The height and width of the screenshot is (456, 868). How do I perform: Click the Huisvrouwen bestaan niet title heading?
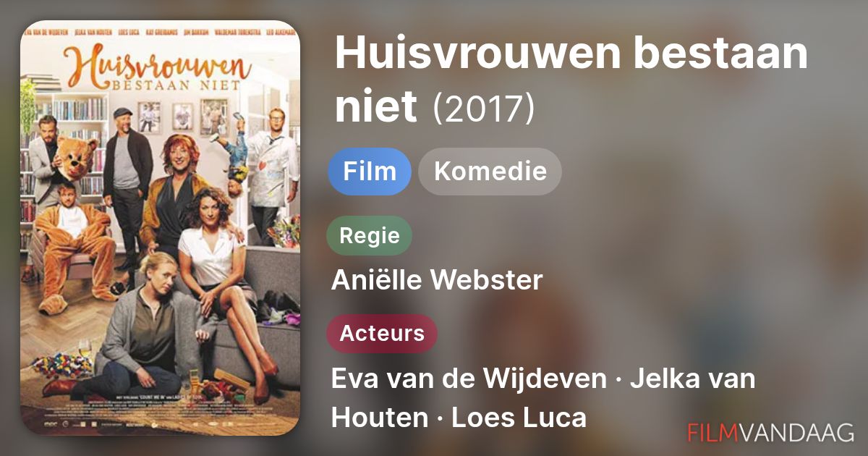click(571, 80)
